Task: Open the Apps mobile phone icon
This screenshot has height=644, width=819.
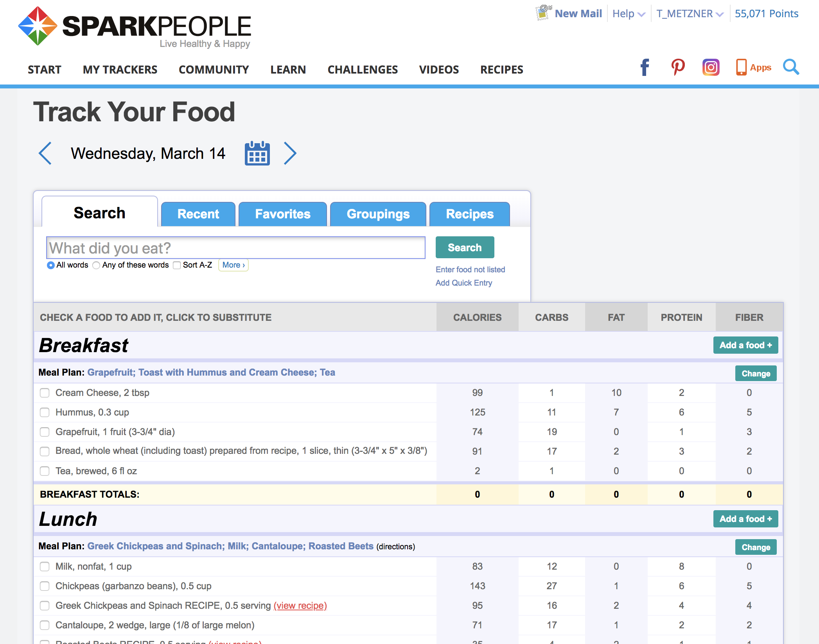Action: pos(742,67)
